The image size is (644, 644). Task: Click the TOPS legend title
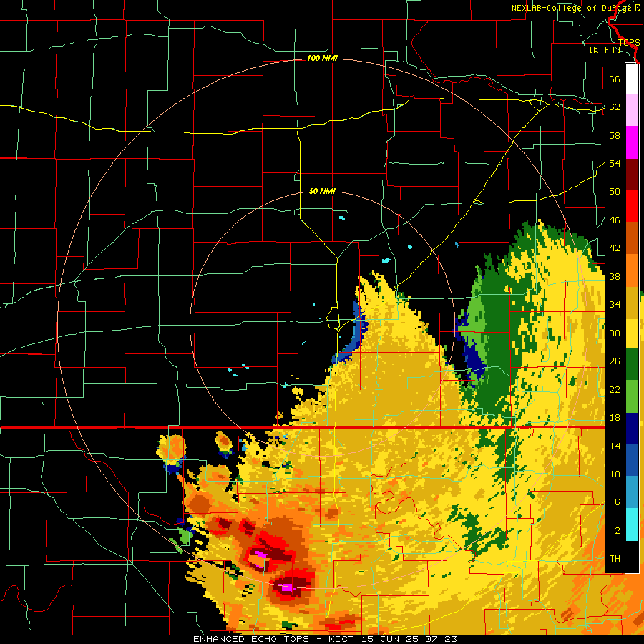(629, 43)
